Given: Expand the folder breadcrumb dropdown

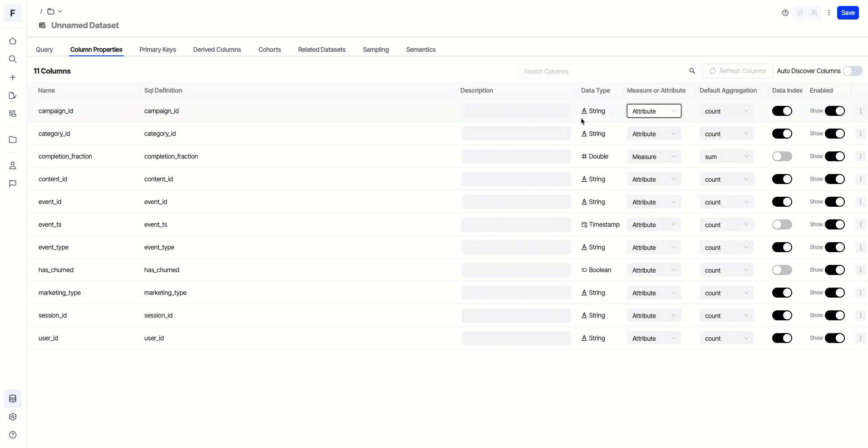Looking at the screenshot, I should click(x=60, y=11).
